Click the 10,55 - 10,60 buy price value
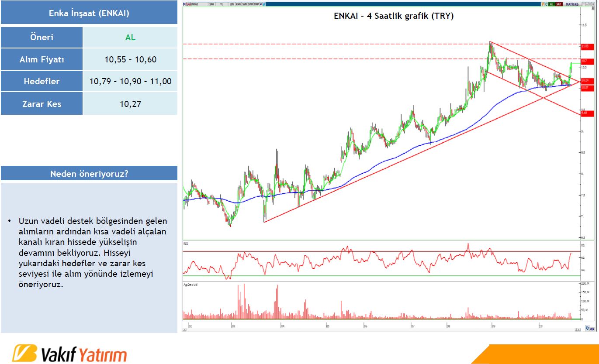Viewport: 599px width, 364px height. 130,59
